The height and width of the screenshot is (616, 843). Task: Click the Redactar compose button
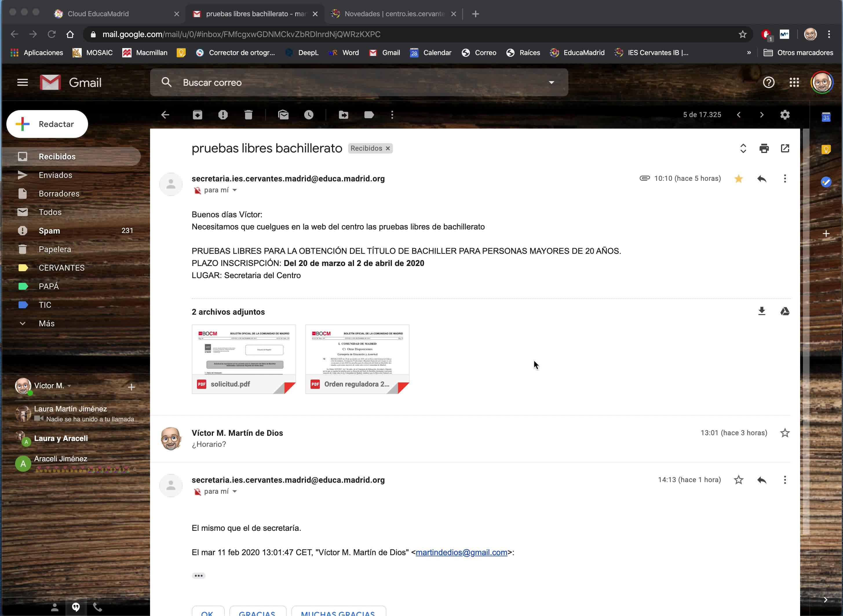(x=47, y=124)
